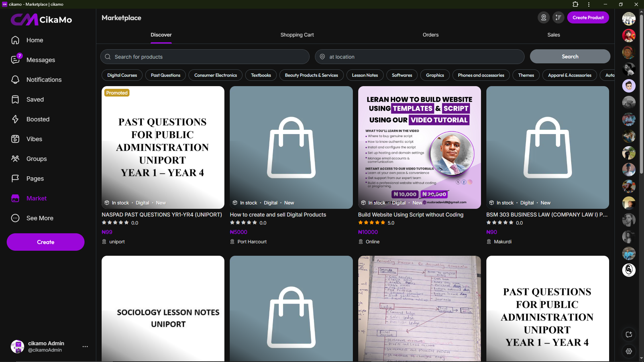Open Messages via its chat icon
The height and width of the screenshot is (362, 644).
(15, 60)
